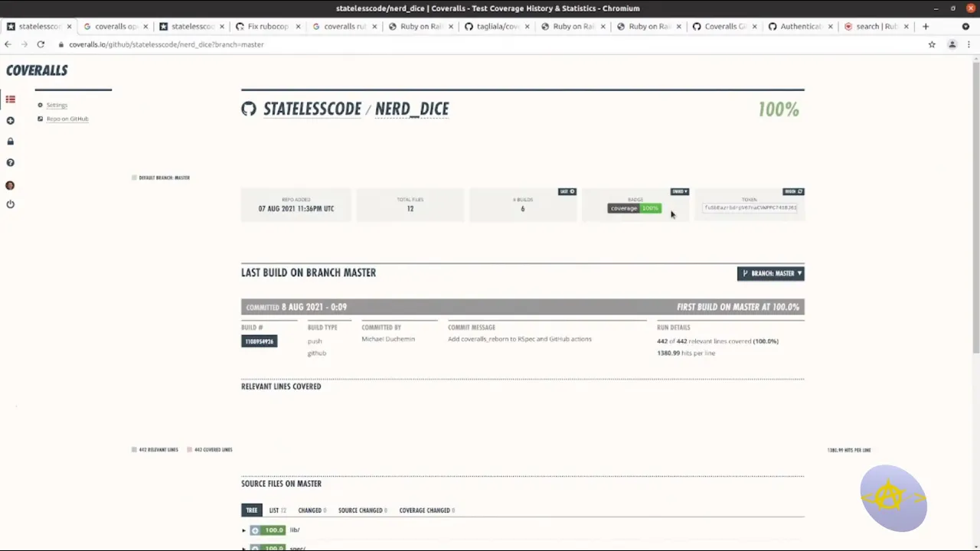Click the REGEN token button
The height and width of the screenshot is (551, 980).
point(793,191)
